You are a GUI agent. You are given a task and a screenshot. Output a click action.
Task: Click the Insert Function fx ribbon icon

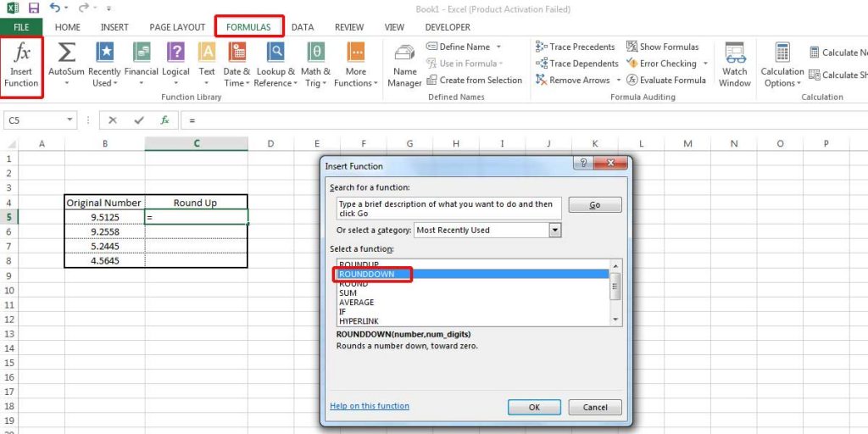[21, 53]
